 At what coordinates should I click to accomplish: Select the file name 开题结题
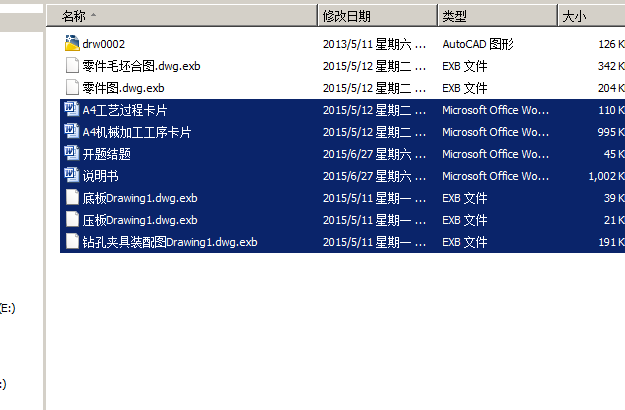106,154
